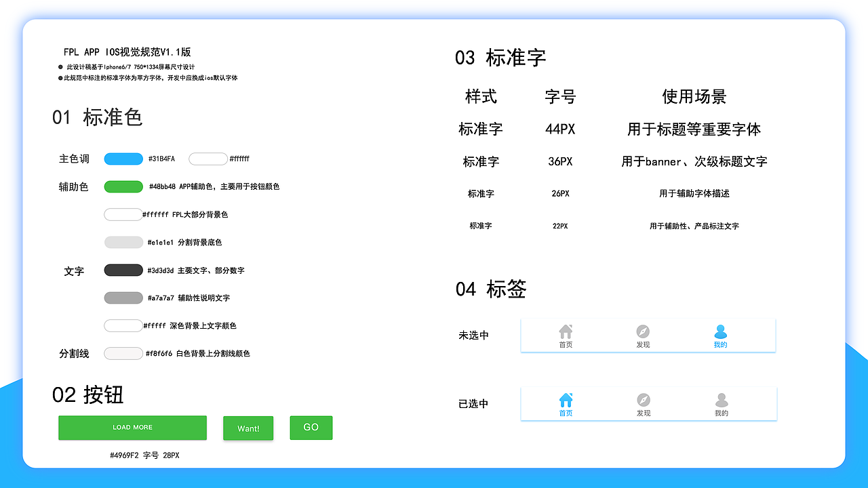
Task: Click the 苹方字体 font note line
Action: [150, 78]
